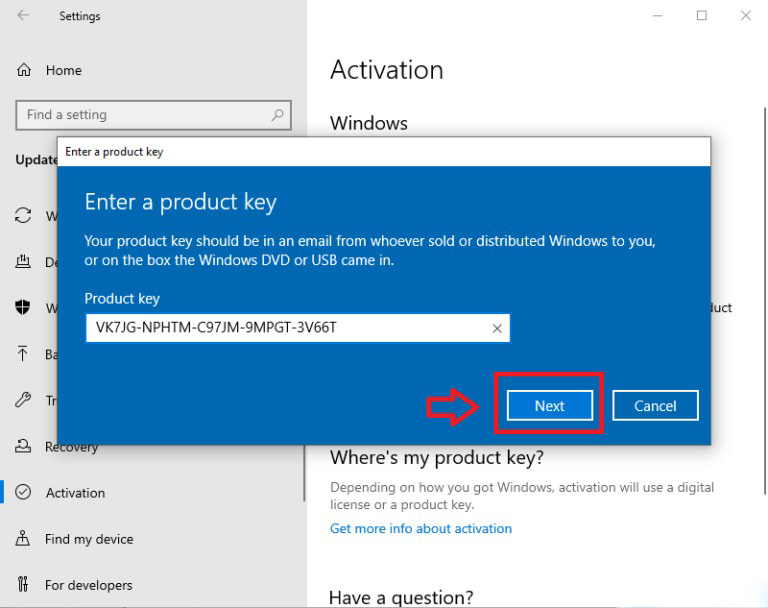Click the Enter a product key dialog title bar
Viewport: 768px width, 608px height.
click(x=384, y=152)
